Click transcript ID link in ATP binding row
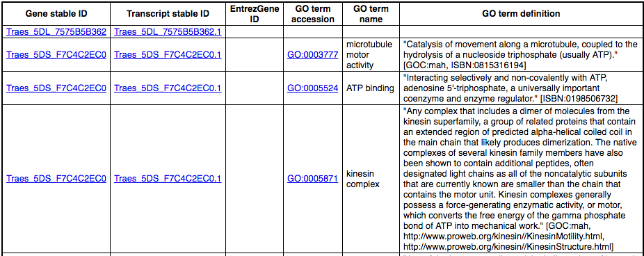This screenshot has width=644, height=256. pos(168,88)
